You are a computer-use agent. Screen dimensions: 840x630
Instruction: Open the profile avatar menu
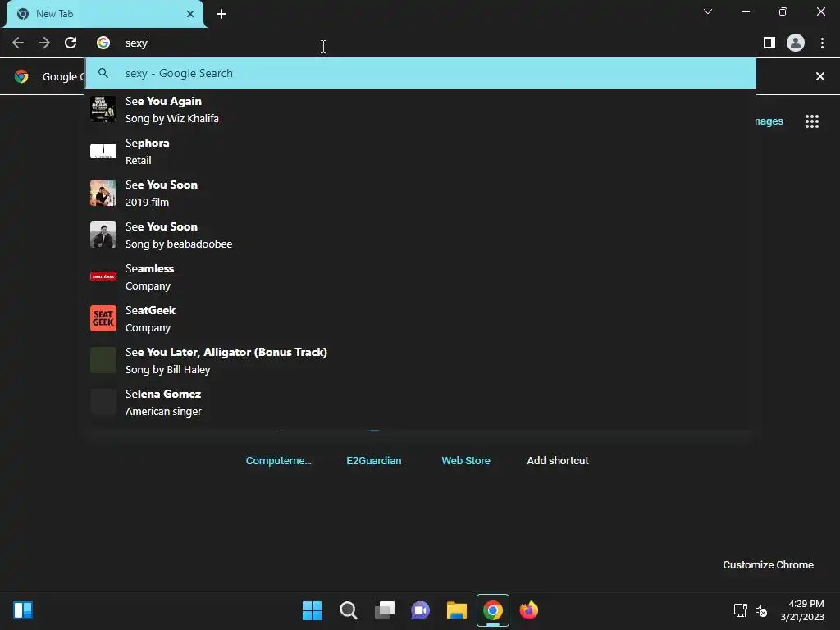coord(796,43)
